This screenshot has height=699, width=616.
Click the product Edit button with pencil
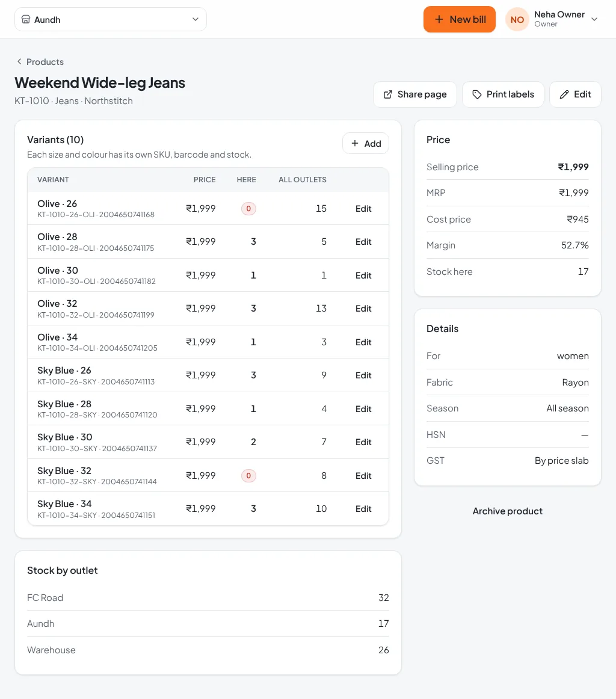575,94
